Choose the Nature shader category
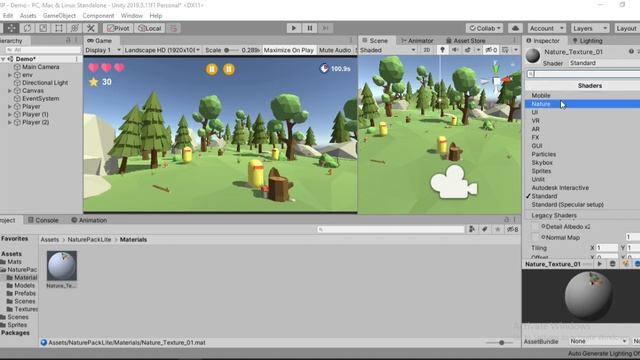640x360 pixels. [582, 104]
